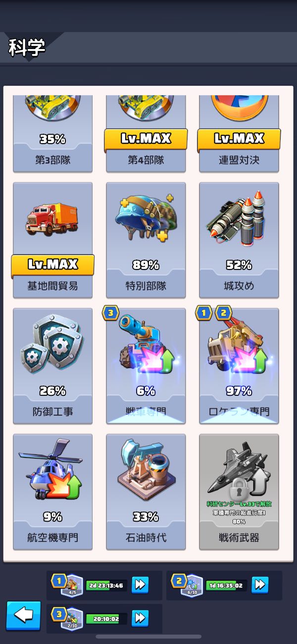Open the 城攻め missile research
Viewport: 297px width, 644px height.
click(x=239, y=240)
